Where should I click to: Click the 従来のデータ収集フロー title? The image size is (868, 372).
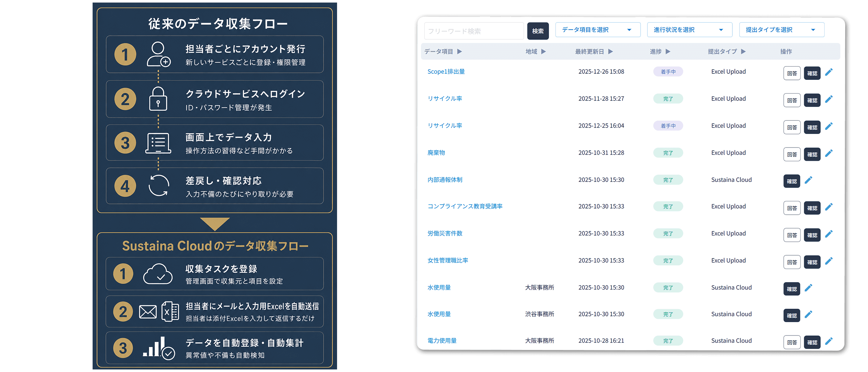(218, 23)
